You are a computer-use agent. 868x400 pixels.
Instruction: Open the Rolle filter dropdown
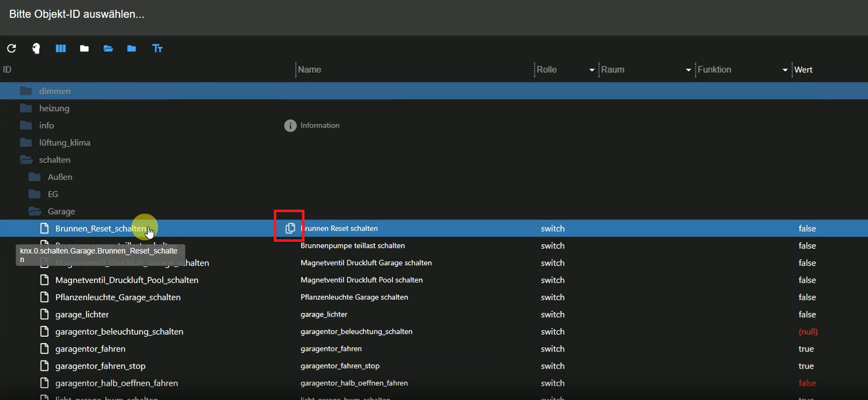[592, 70]
